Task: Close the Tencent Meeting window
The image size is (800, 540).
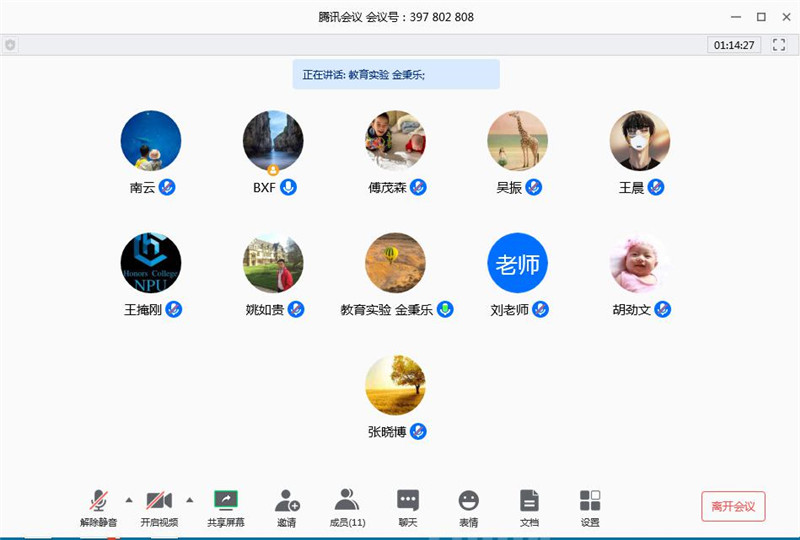Action: (x=786, y=17)
